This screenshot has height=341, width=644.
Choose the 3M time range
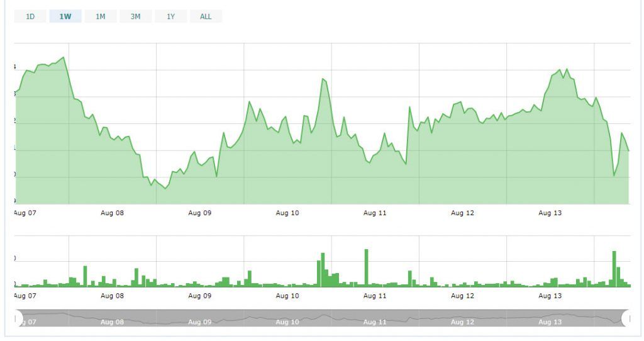pos(136,16)
